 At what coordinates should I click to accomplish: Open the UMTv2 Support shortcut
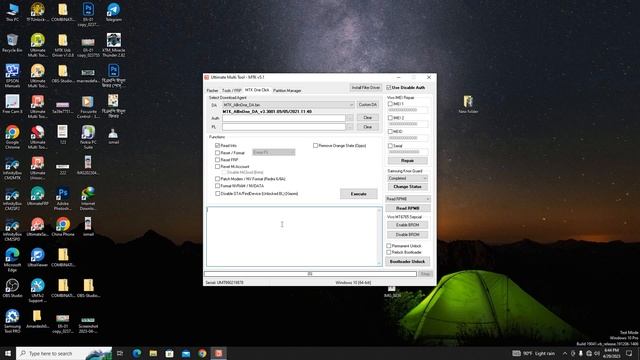point(38,290)
